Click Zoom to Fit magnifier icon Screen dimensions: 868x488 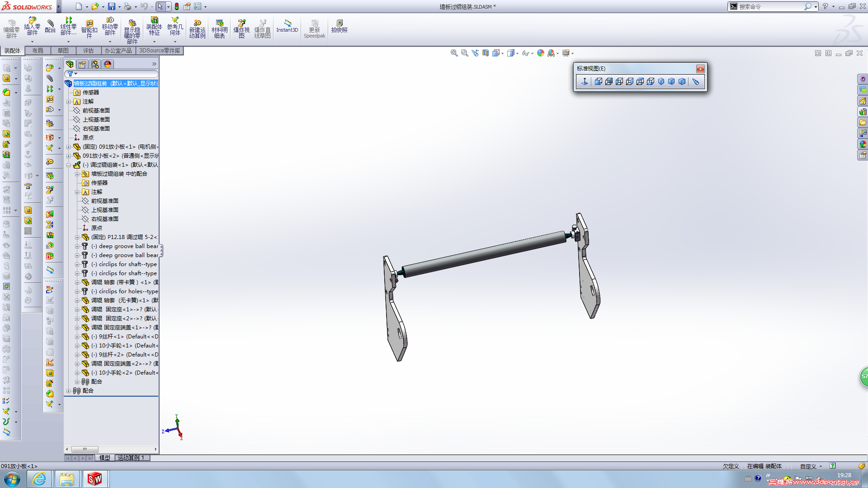[x=454, y=53]
